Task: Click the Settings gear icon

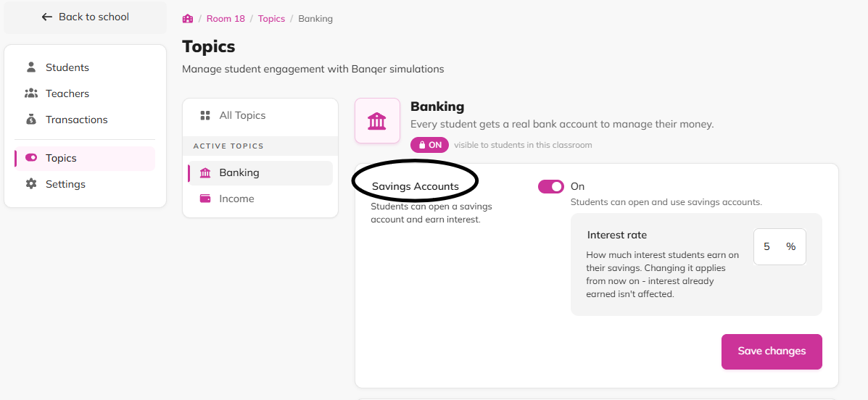Action: [x=31, y=183]
